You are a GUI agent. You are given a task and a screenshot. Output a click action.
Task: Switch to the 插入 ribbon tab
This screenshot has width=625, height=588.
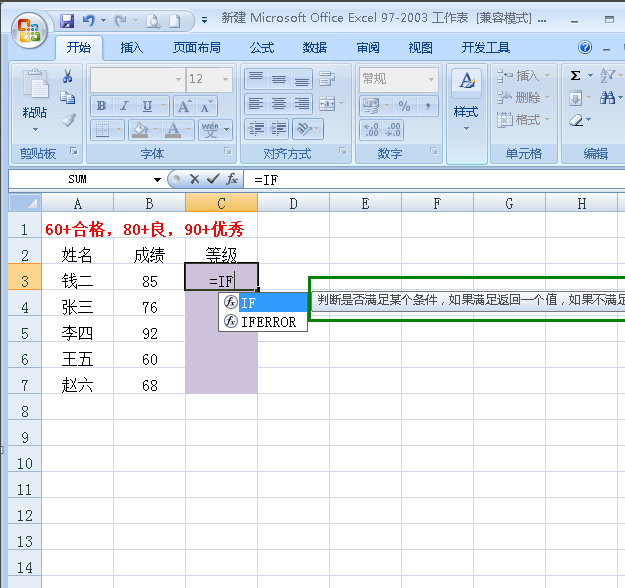pyautogui.click(x=132, y=48)
